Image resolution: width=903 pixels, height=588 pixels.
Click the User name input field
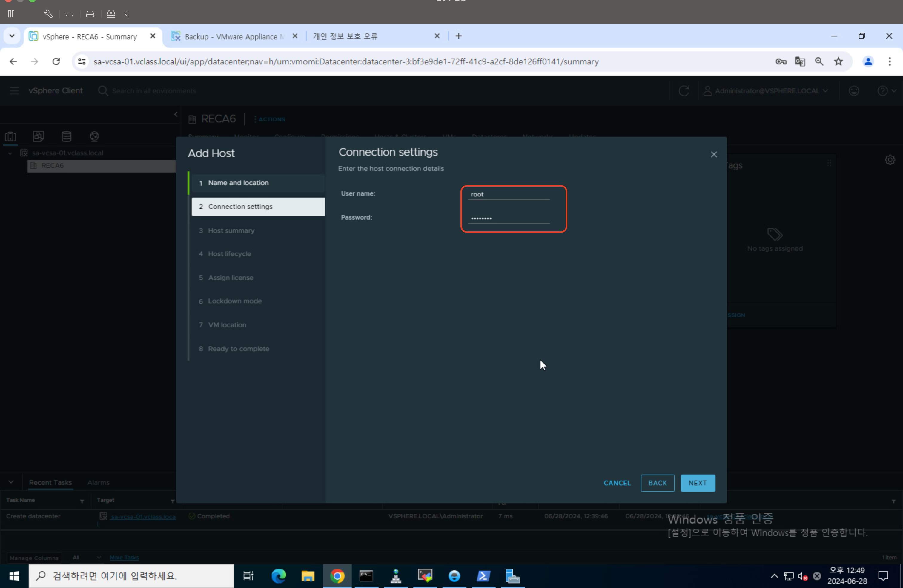(509, 194)
